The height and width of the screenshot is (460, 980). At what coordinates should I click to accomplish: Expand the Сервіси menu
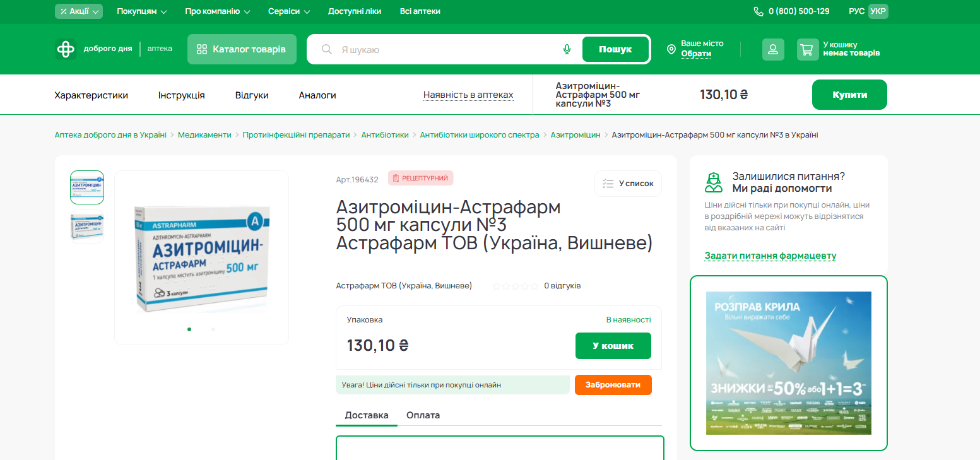coord(289,11)
